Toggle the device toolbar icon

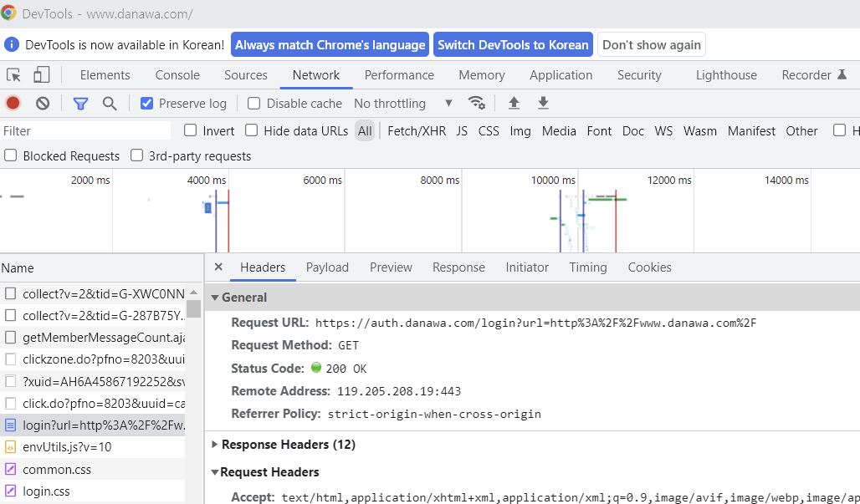pyautogui.click(x=41, y=75)
